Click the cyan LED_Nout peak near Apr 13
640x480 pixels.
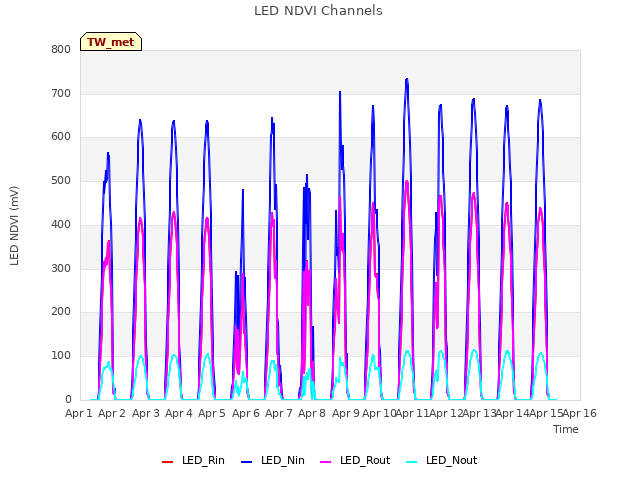[x=474, y=351]
